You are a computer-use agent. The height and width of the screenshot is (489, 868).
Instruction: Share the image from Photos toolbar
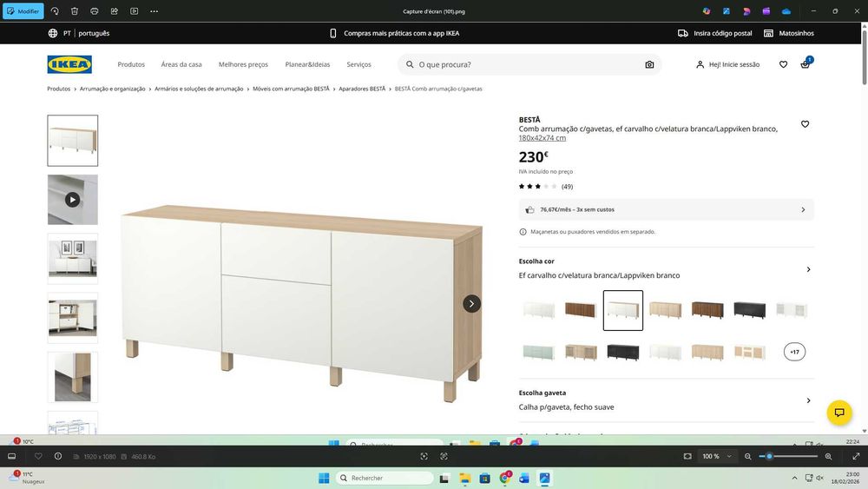tap(114, 11)
